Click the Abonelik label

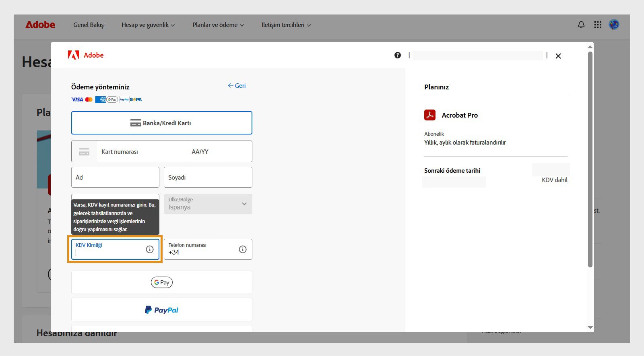tap(434, 134)
